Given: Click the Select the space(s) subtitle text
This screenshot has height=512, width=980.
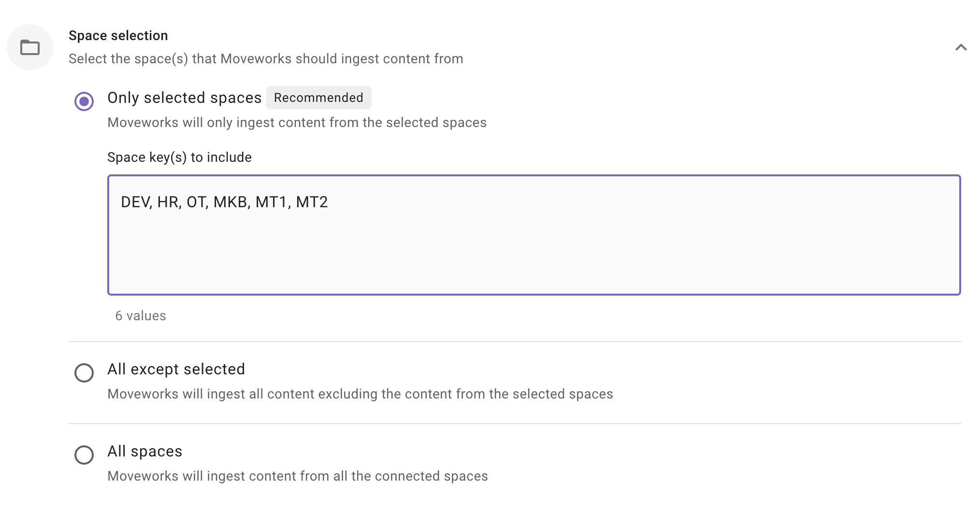Looking at the screenshot, I should [x=266, y=59].
